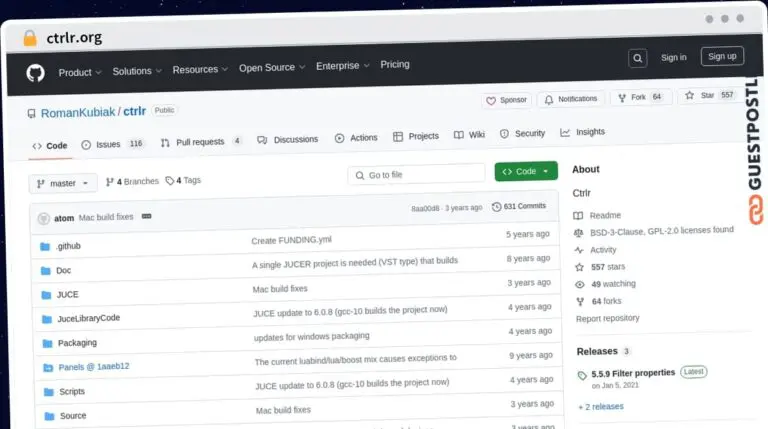Open the .github folder
The image size is (768, 429).
(68, 246)
